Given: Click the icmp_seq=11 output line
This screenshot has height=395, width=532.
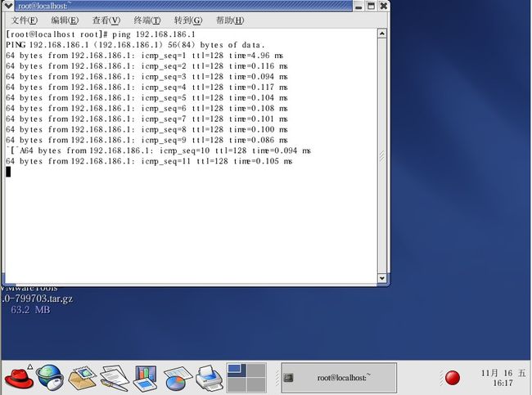Looking at the screenshot, I should tap(149, 161).
